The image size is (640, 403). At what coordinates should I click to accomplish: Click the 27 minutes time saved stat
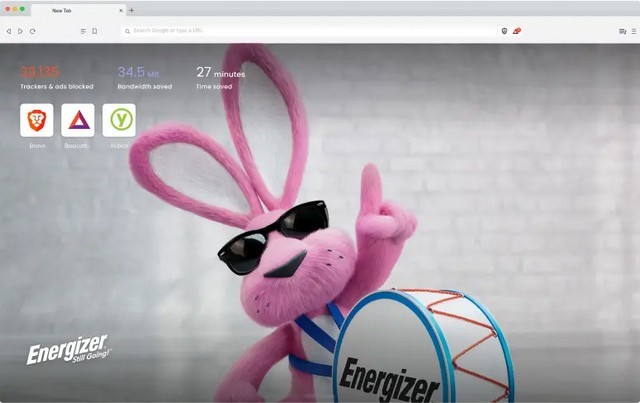pos(220,78)
